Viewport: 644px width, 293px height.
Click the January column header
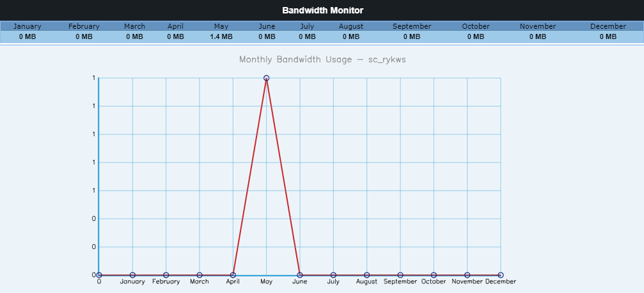tap(27, 26)
